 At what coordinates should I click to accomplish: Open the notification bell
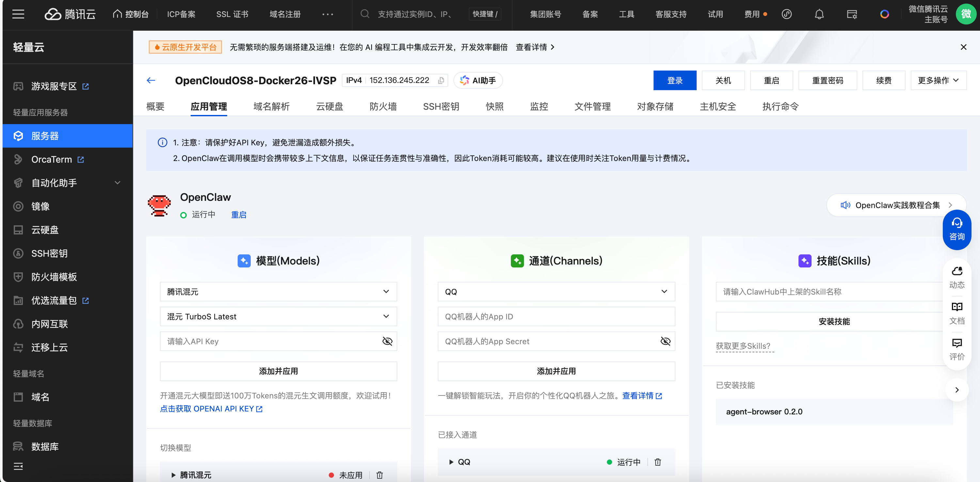[819, 14]
